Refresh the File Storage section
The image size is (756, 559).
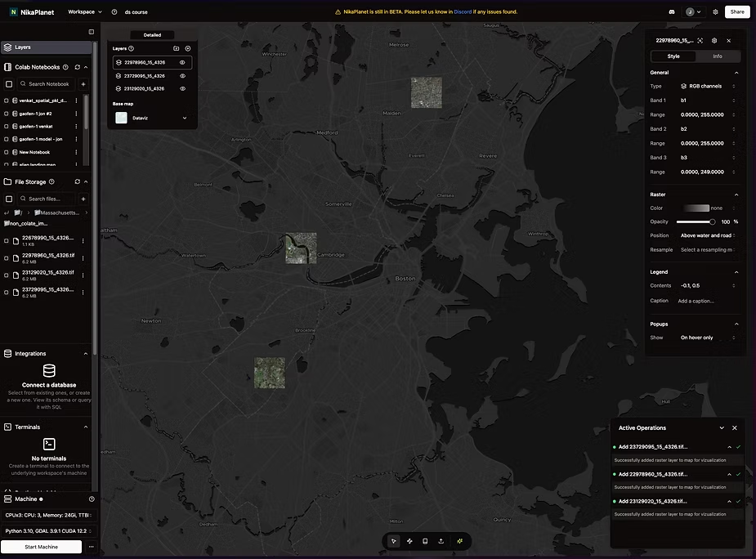click(x=77, y=181)
